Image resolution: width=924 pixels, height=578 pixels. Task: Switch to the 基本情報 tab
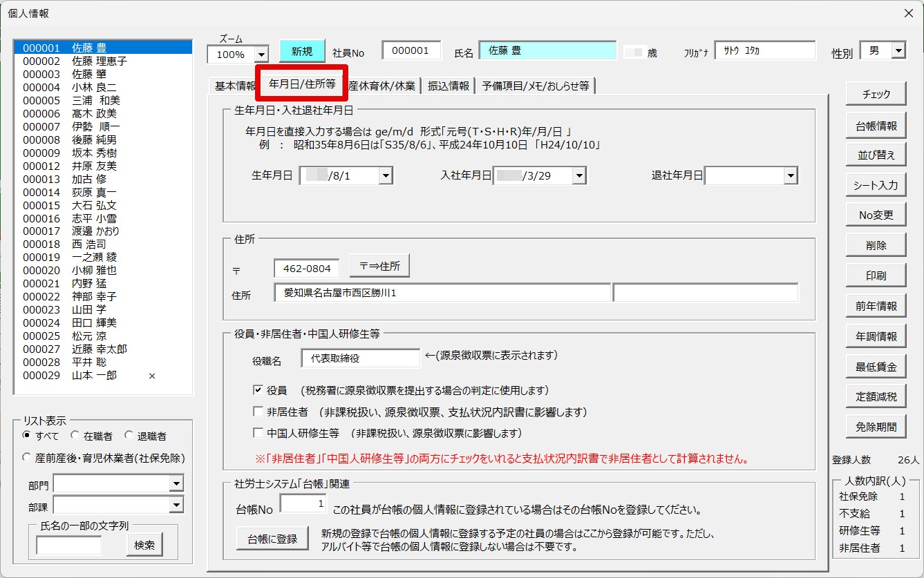[234, 86]
